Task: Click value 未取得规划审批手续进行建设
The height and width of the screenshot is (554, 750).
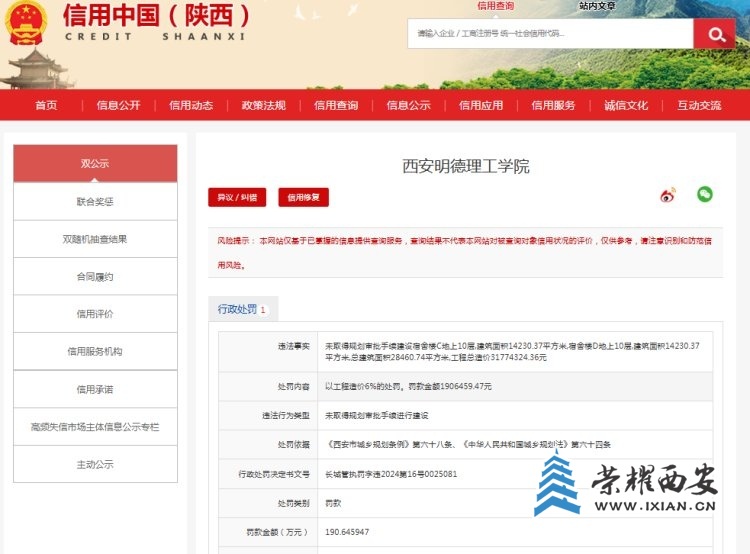Action: coord(376,415)
